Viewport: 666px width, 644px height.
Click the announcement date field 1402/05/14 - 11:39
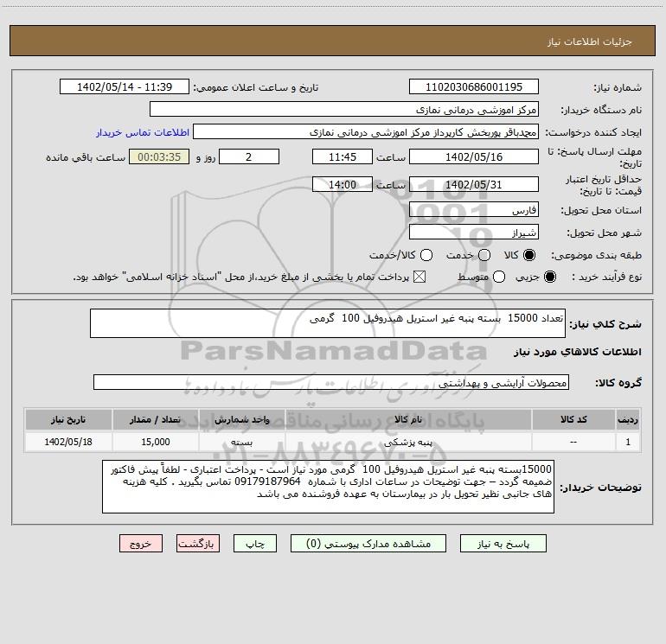125,86
